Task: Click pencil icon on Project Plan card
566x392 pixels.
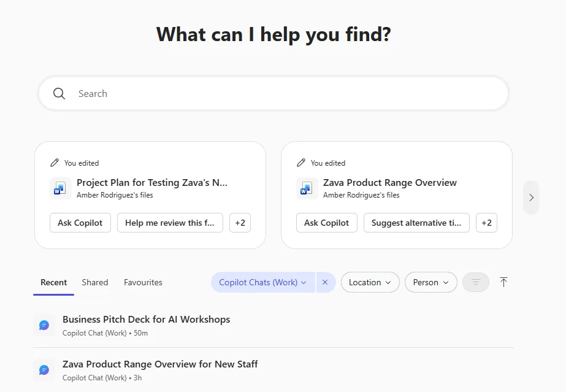Action: coord(55,163)
